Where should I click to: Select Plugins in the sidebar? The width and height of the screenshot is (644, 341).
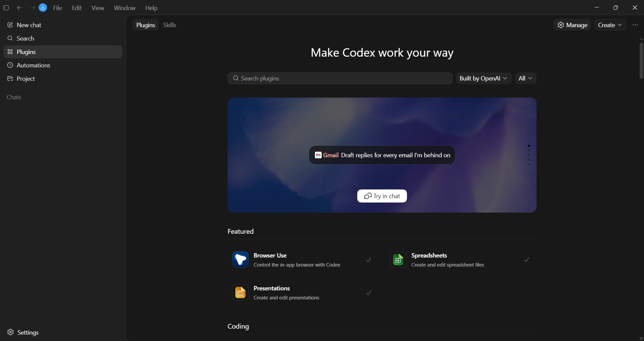coord(63,52)
